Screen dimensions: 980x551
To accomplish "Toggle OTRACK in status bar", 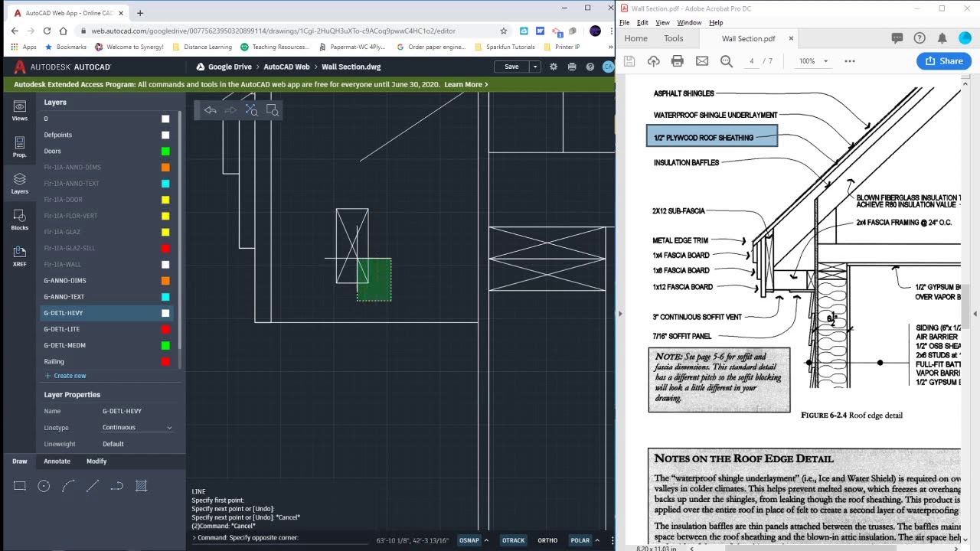I will tap(513, 540).
